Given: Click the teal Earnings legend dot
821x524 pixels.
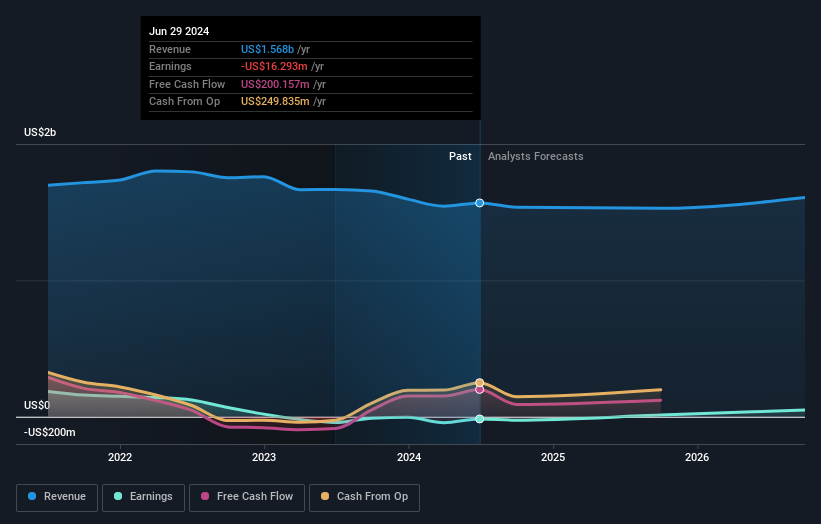Looking at the screenshot, I should (118, 496).
